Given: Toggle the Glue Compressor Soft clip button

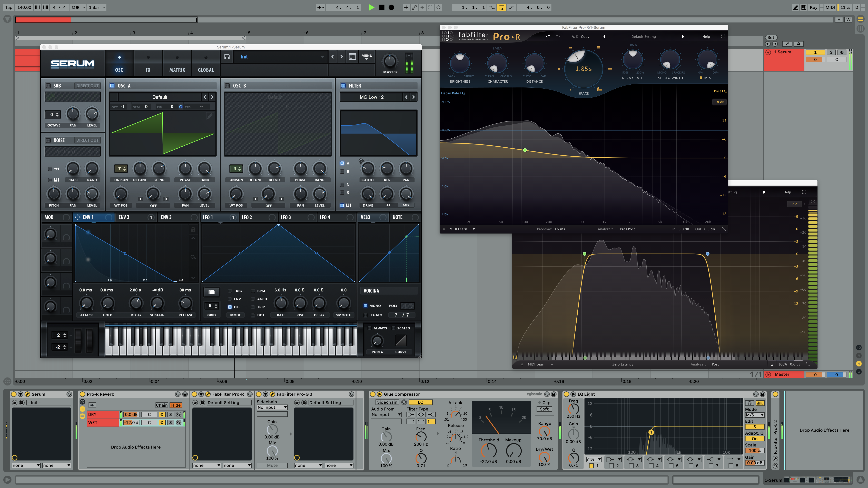Looking at the screenshot, I should (544, 409).
